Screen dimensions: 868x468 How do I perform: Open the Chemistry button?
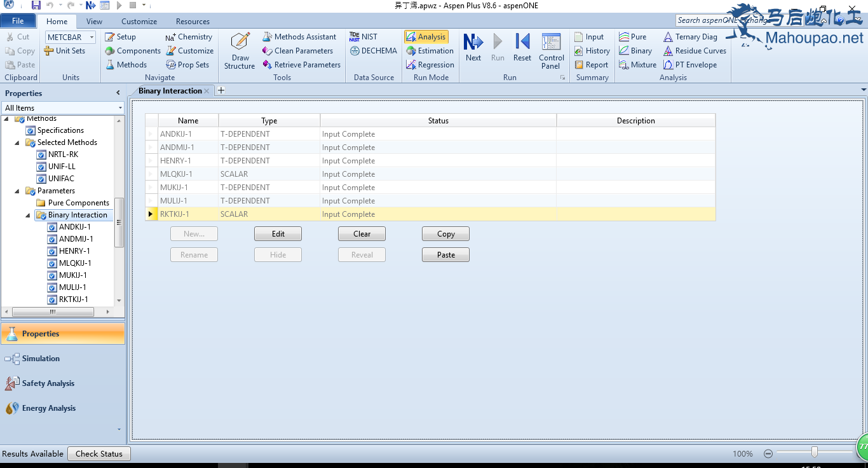(189, 37)
